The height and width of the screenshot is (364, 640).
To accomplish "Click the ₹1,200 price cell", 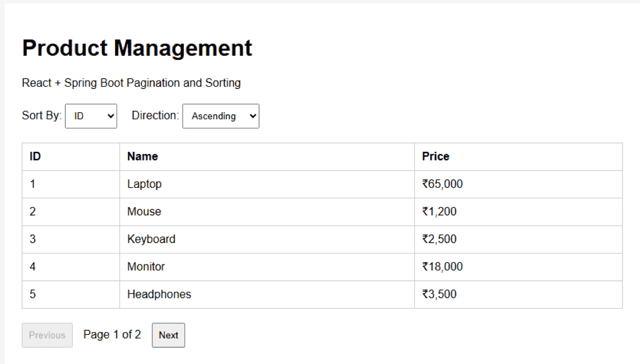I will point(518,212).
